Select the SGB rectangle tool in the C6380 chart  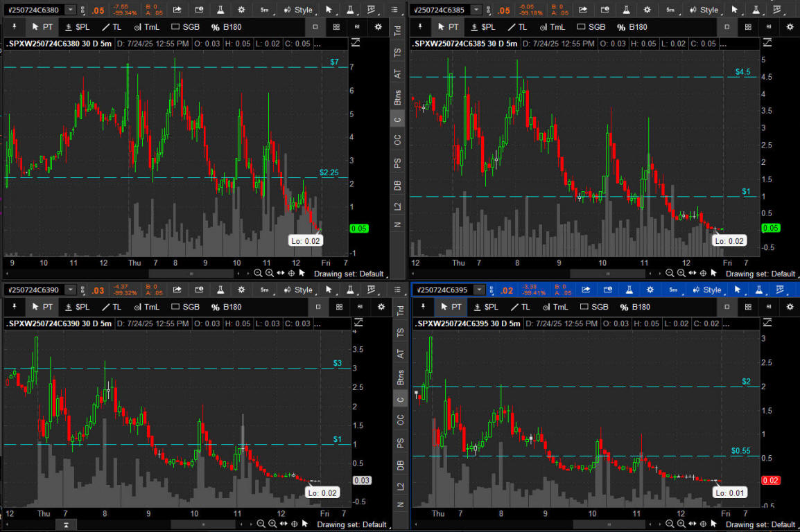pos(185,26)
